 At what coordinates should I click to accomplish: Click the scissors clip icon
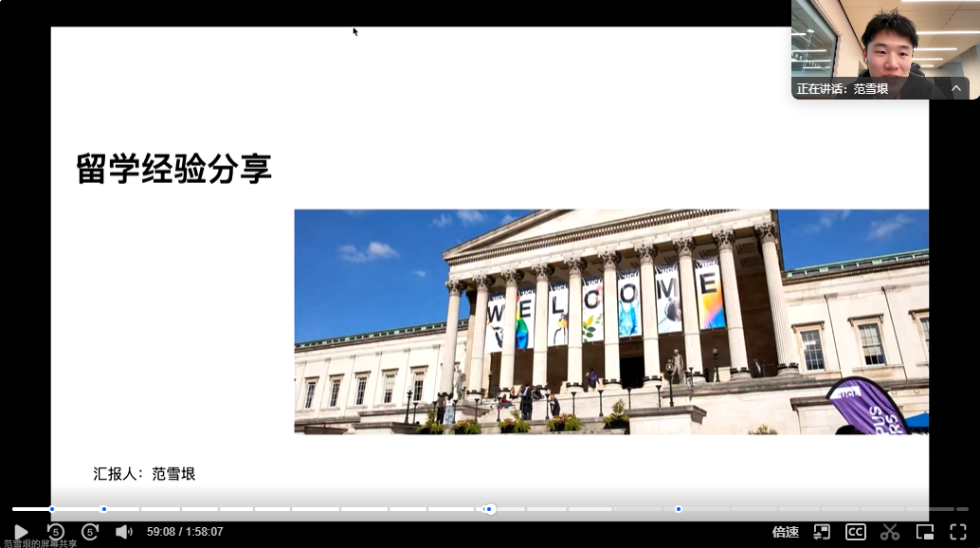(889, 532)
